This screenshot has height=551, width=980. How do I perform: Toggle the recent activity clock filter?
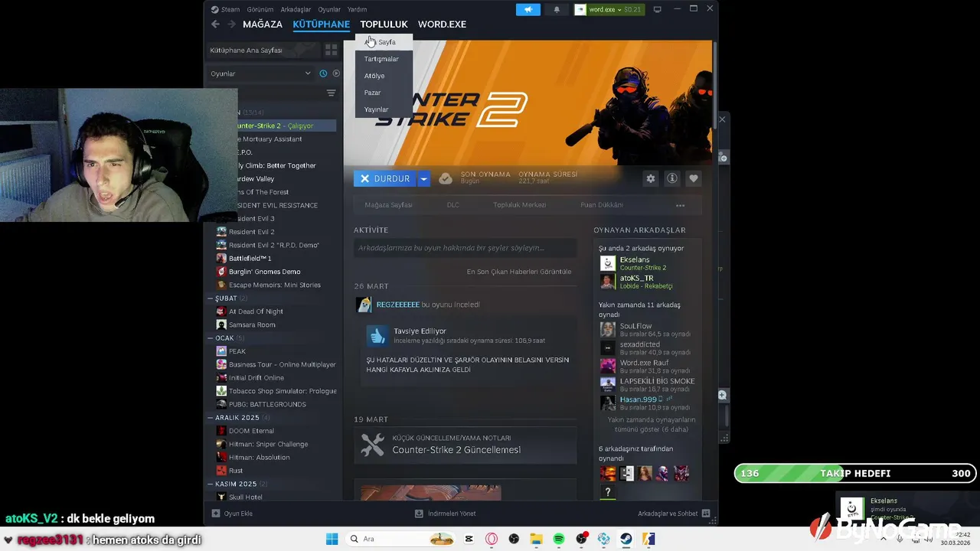point(323,73)
